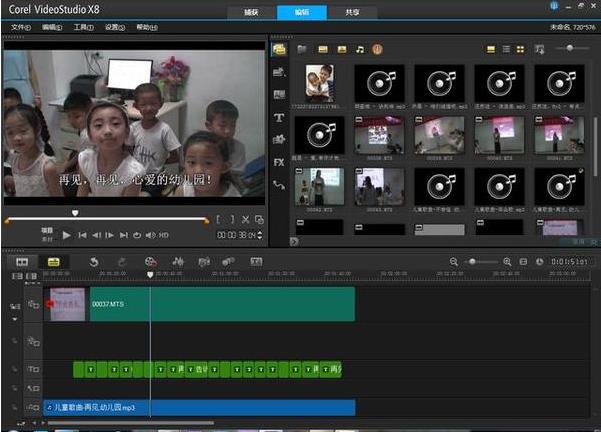Select the Title (T) library category
This screenshot has width=601, height=432.
pyautogui.click(x=279, y=118)
